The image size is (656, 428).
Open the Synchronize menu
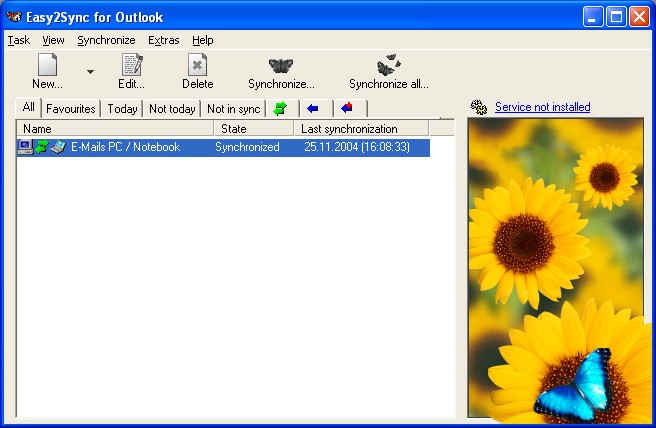point(106,40)
